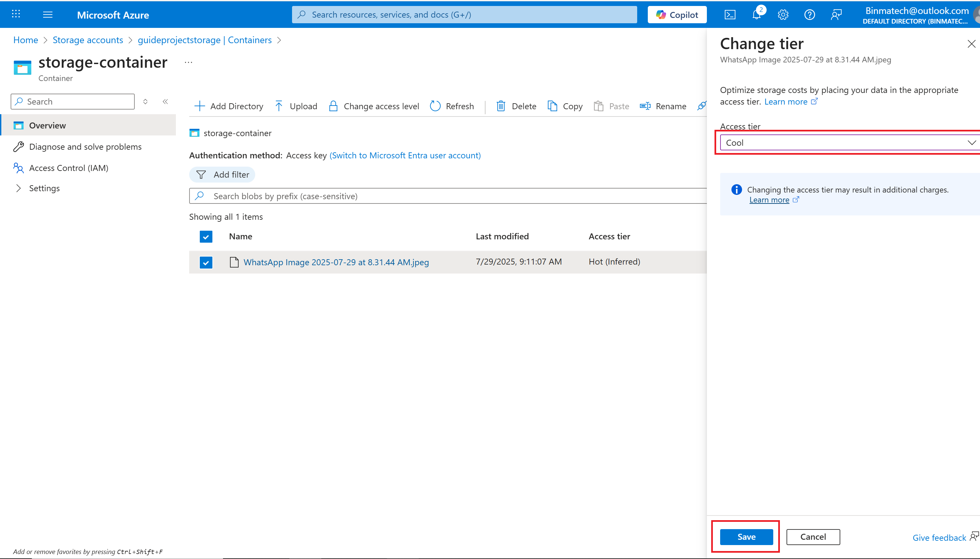Click the Upload toolbar button
Screen dimensions: 980x559
[296, 106]
